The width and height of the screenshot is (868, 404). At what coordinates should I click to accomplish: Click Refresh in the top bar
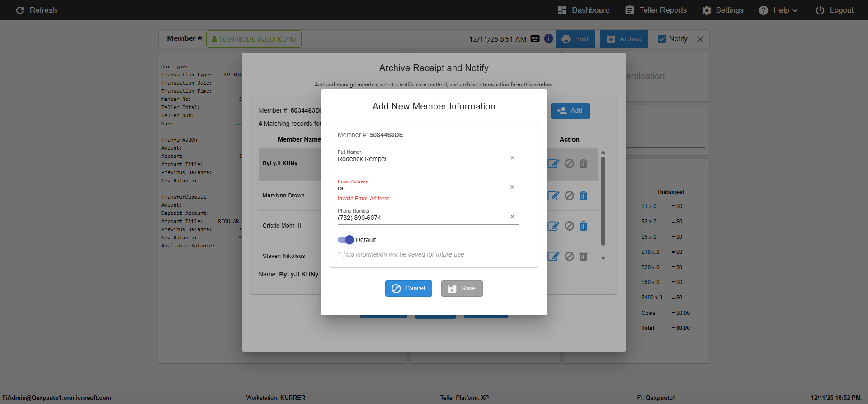[36, 10]
